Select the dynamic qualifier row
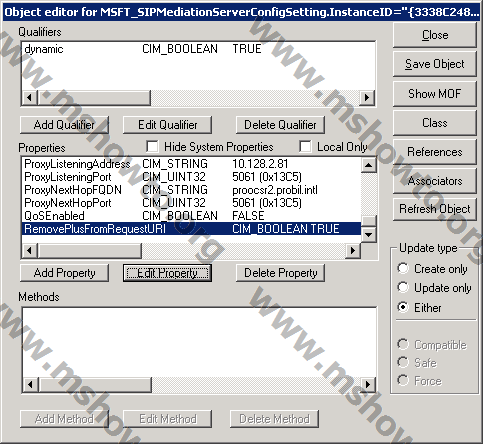The height and width of the screenshot is (444, 483). click(198, 49)
